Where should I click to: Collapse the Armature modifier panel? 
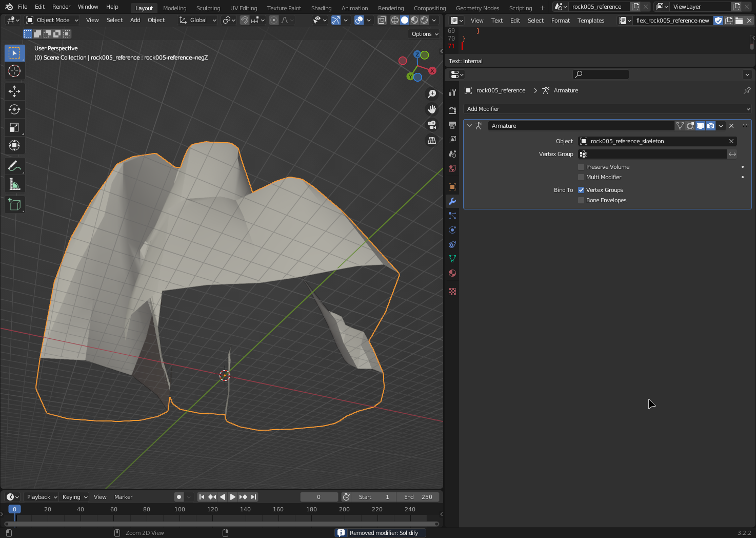(x=469, y=126)
